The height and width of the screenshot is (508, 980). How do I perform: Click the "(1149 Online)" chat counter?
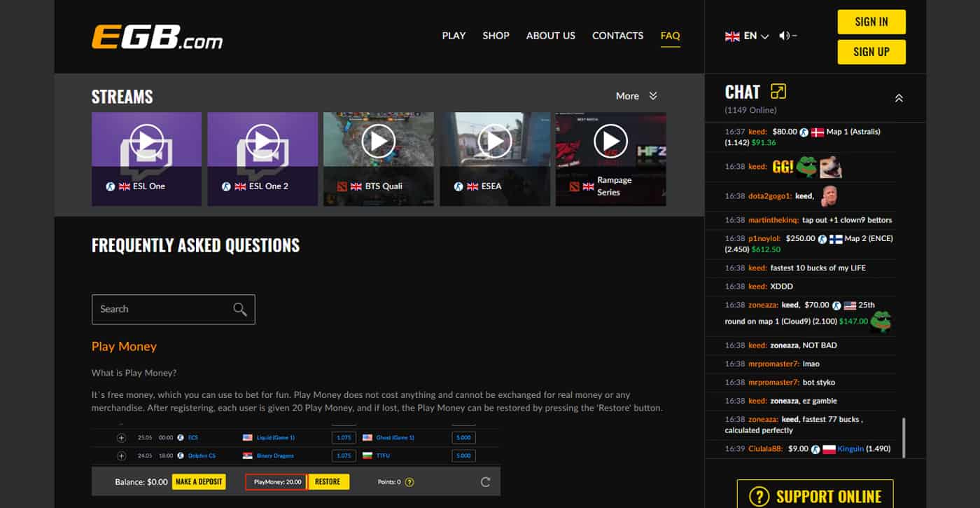pos(751,110)
